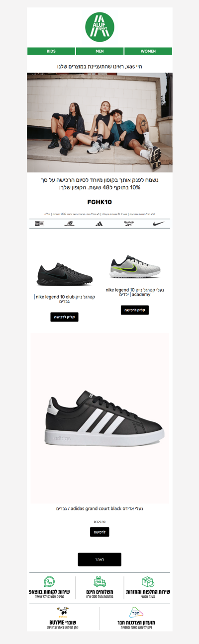Click the free shipping truck icon
Screen dimensions: 199x644
(x=100, y=582)
